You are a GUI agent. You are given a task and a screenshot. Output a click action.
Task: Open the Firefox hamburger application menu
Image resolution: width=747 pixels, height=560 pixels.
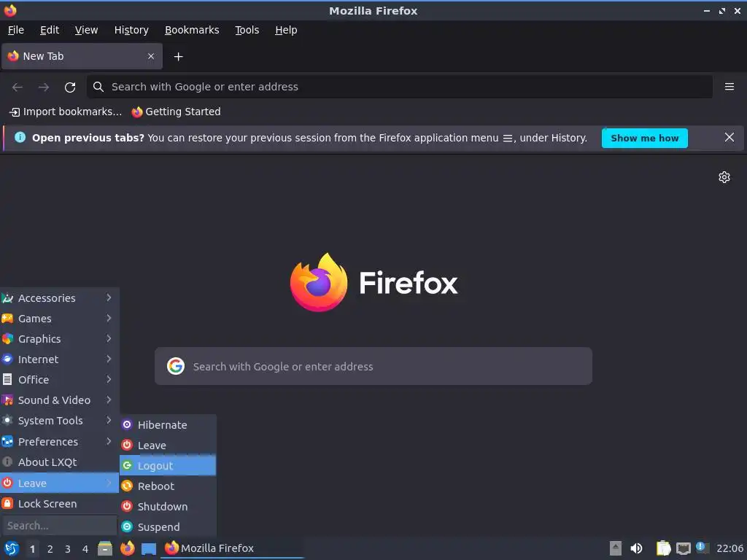click(729, 87)
